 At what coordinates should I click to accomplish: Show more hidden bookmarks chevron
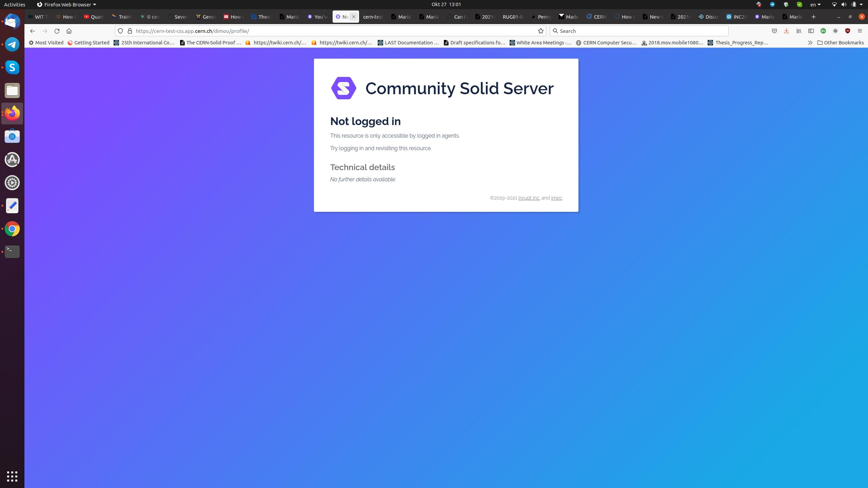coord(810,43)
